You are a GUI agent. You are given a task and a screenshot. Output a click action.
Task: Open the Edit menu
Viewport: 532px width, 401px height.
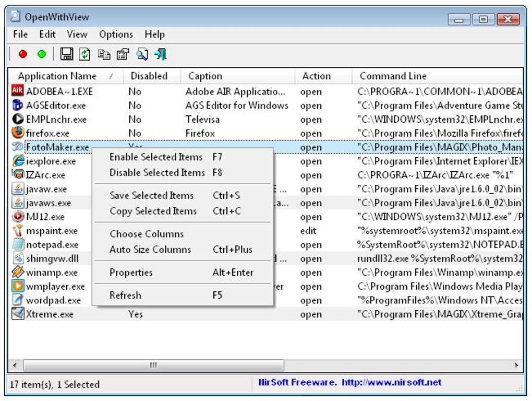point(47,34)
